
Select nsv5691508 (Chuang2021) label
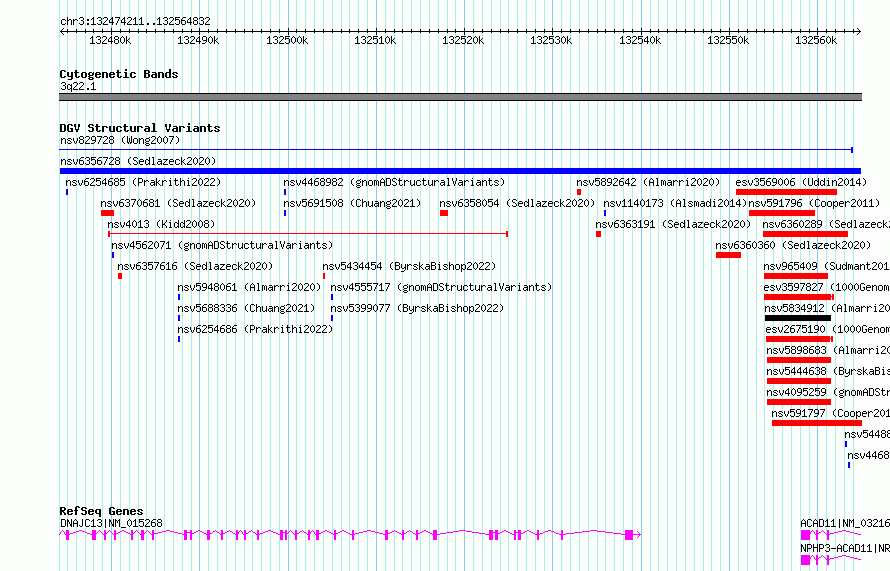pos(352,203)
